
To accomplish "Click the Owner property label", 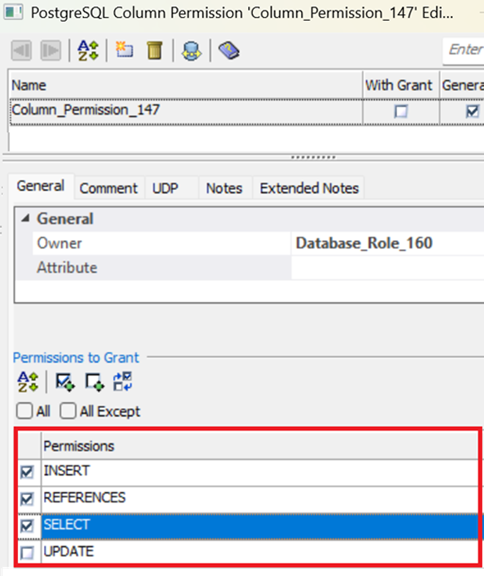I will click(59, 243).
